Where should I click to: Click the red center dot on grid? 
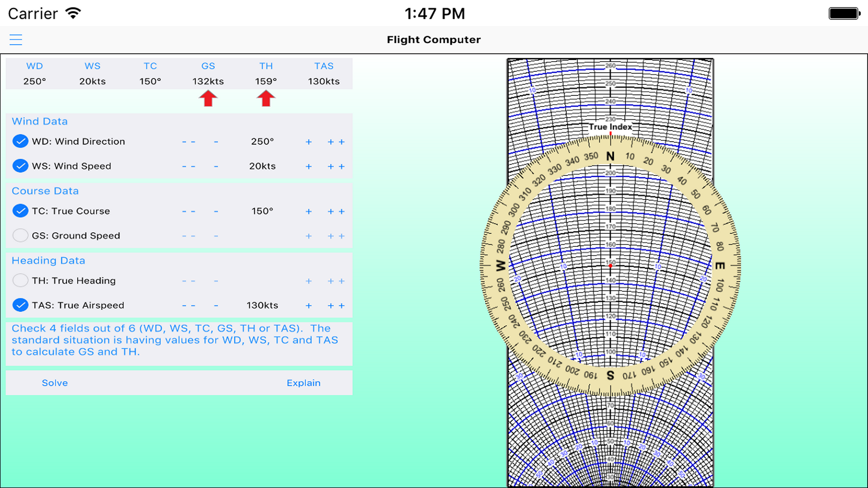tap(611, 266)
